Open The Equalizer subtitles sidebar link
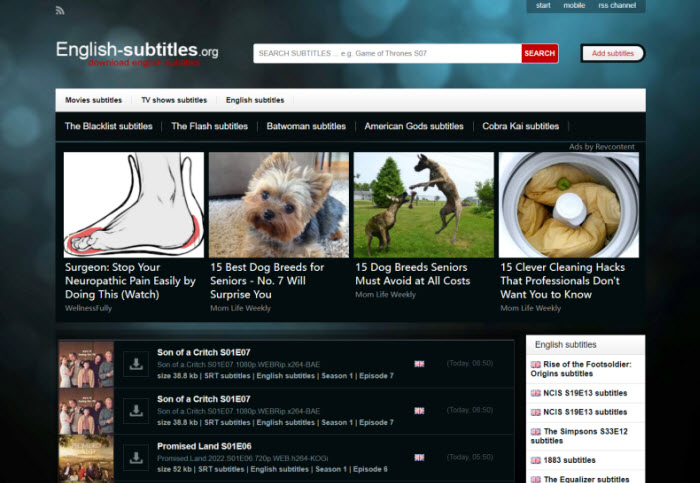Image resolution: width=700 pixels, height=483 pixels. point(586,479)
